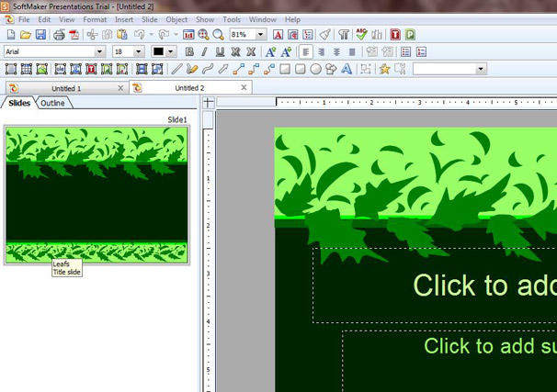The width and height of the screenshot is (557, 392).
Task: Open the magnifying glass zoom tool
Action: click(219, 35)
